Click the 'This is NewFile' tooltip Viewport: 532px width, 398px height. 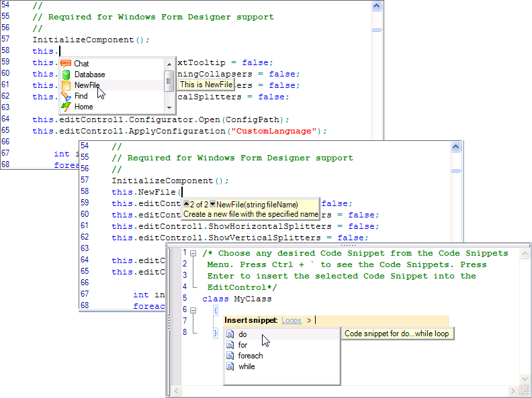(206, 85)
